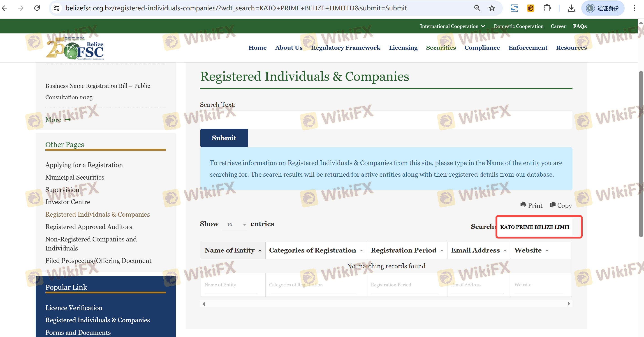Open the site information icon in address bar
Screen dimensions: 644x337
tap(56, 8)
